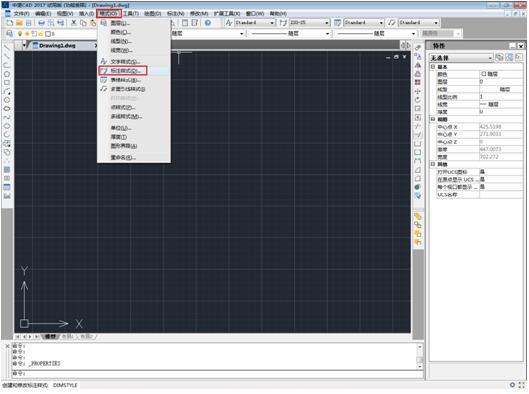Toggle the layer lock padlock icon
529x394 pixels.
click(40, 34)
